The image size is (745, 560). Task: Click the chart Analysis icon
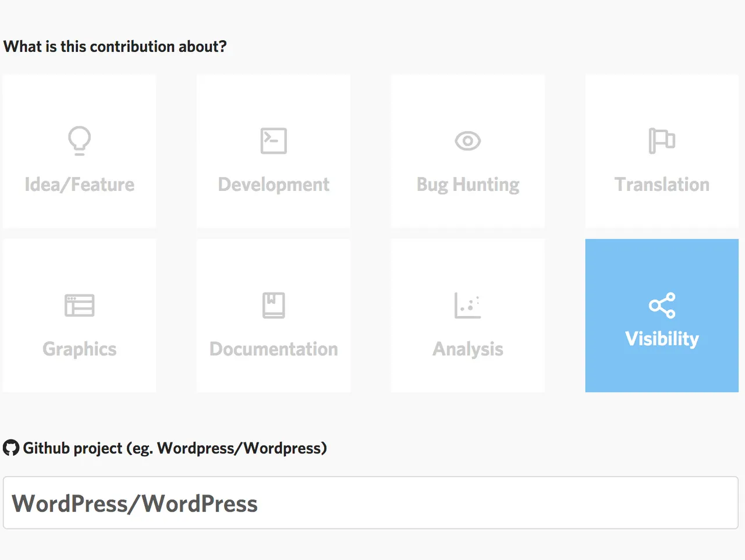pos(467,305)
